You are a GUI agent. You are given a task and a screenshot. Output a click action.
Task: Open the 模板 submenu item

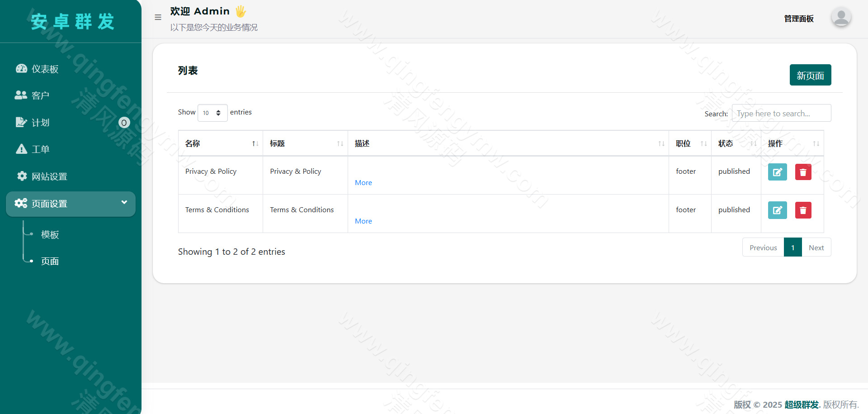(50, 234)
